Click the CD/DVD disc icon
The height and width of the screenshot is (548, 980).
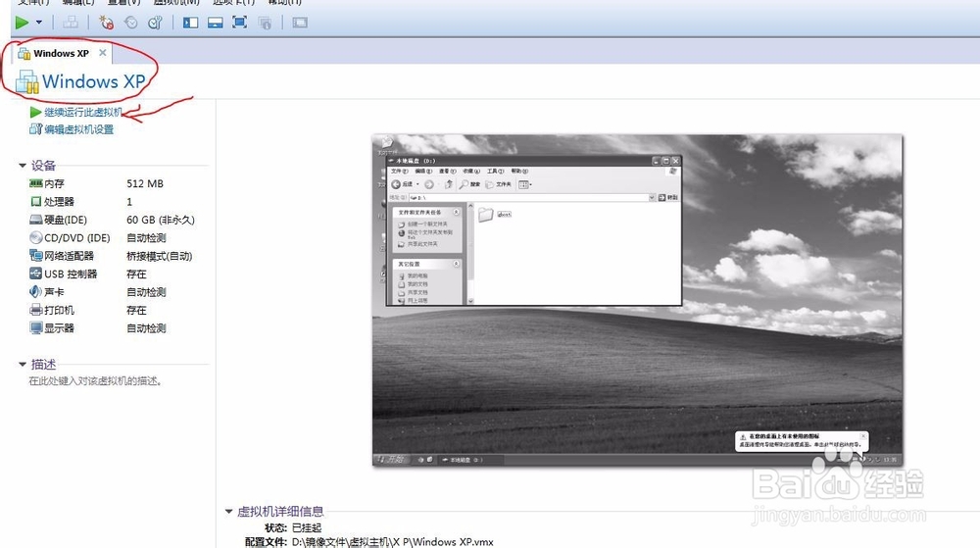tap(35, 238)
